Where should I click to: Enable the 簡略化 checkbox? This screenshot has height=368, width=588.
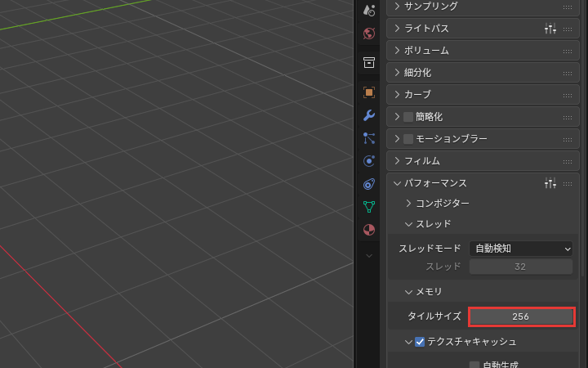point(408,117)
